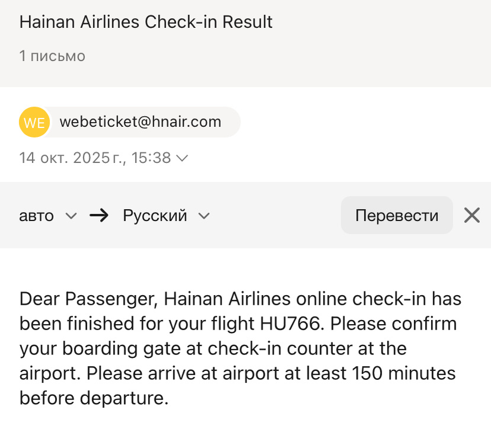This screenshot has width=491, height=448.
Task: Click the 1 письмо message count
Action: point(52,56)
